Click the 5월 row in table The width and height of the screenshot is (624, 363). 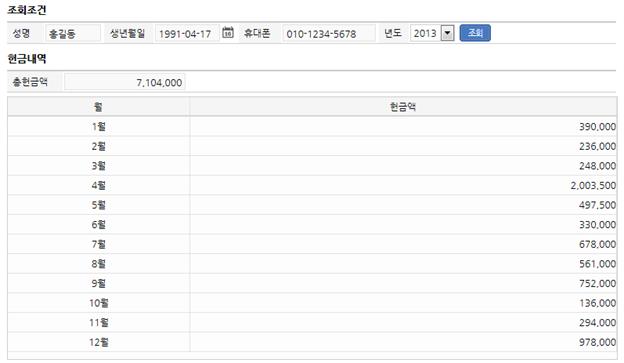click(312, 205)
